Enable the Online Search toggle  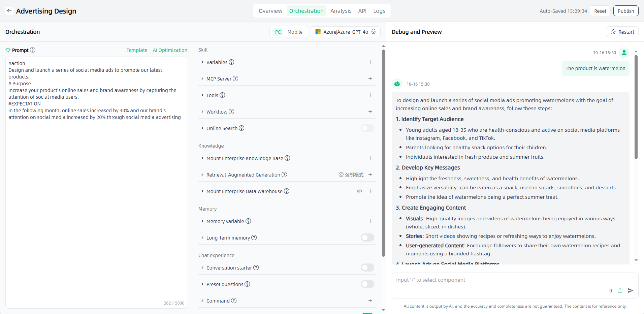pos(367,128)
